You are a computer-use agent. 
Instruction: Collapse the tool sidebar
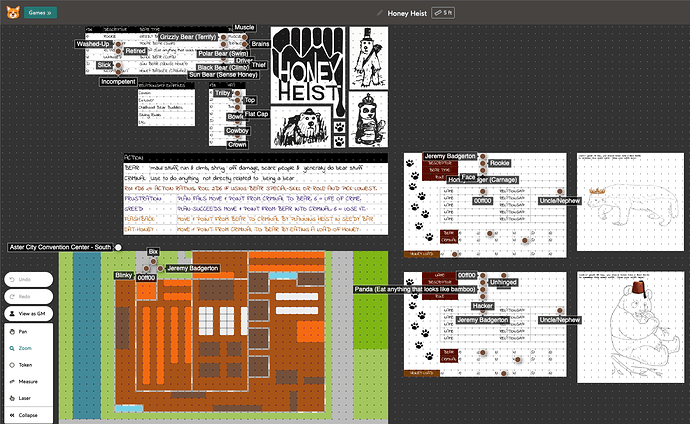pos(29,415)
